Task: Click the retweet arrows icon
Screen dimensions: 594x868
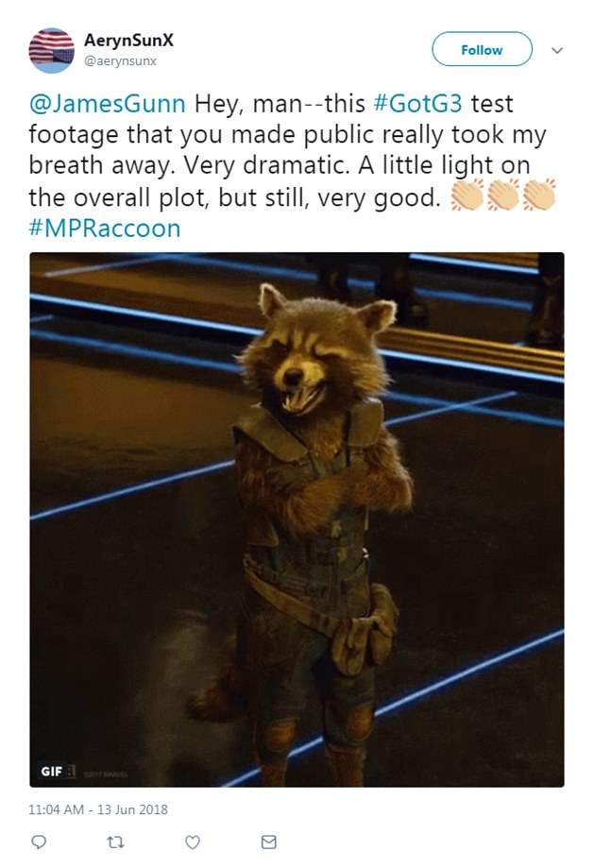Action: pos(115,842)
